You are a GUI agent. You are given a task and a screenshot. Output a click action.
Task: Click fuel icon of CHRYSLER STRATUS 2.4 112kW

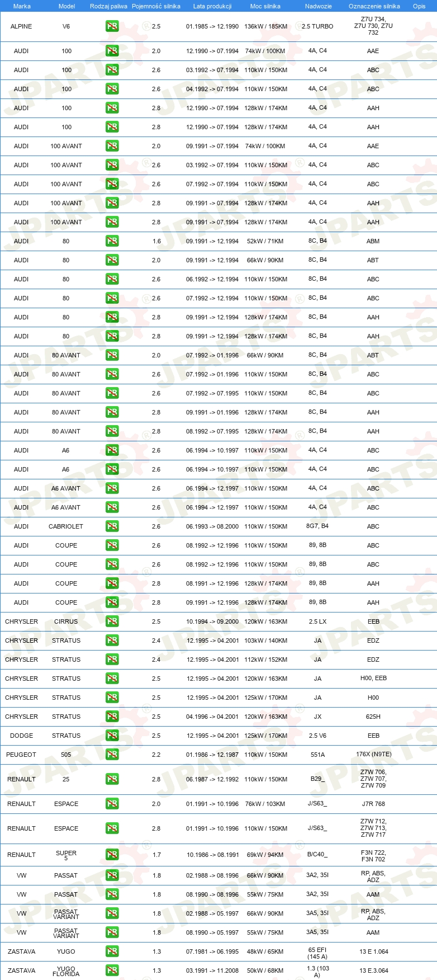tap(112, 659)
